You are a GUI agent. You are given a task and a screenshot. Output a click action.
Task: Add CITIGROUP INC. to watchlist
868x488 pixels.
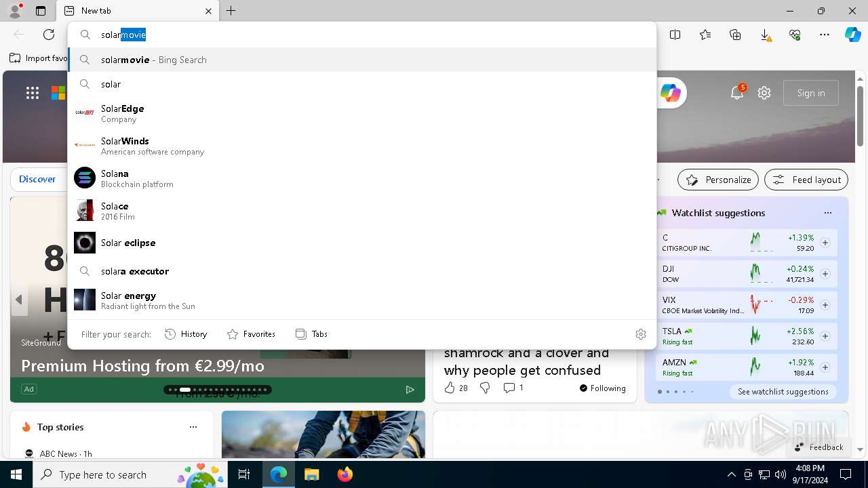coord(825,243)
